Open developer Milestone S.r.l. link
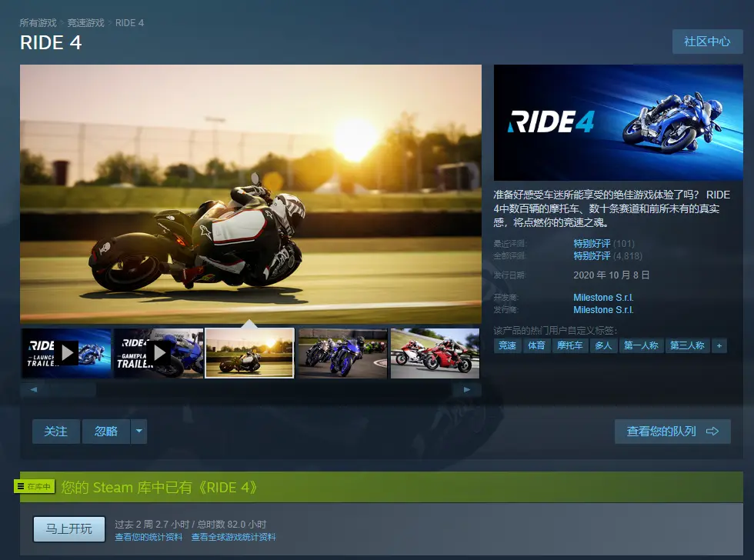754x560 pixels. (603, 298)
